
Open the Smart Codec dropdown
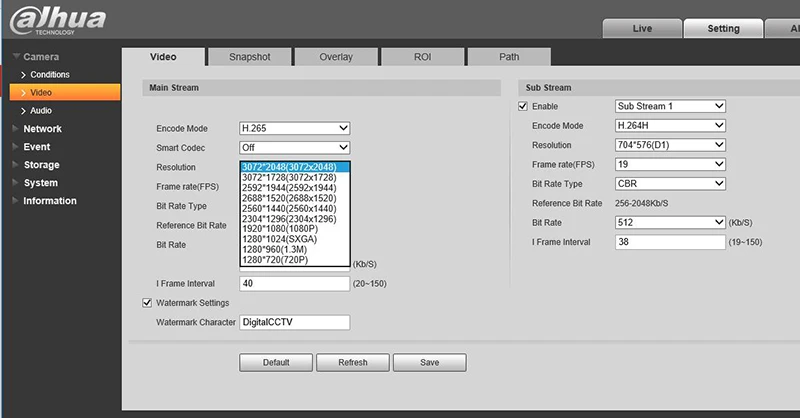pyautogui.click(x=294, y=147)
